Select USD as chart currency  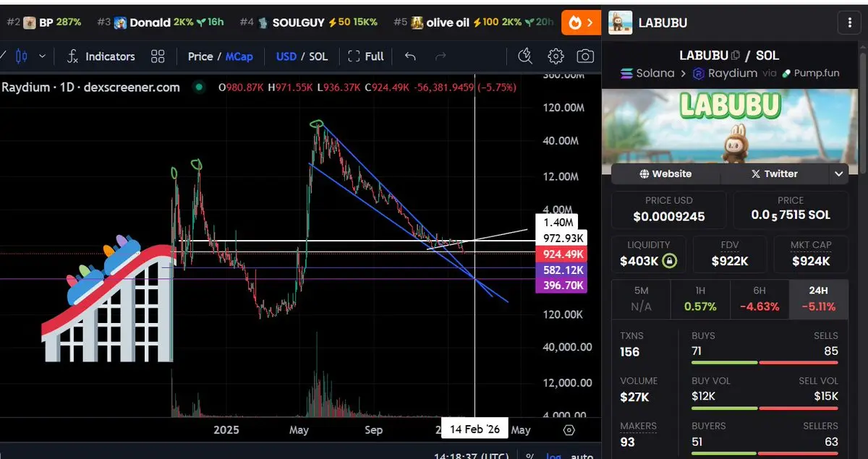pos(286,56)
